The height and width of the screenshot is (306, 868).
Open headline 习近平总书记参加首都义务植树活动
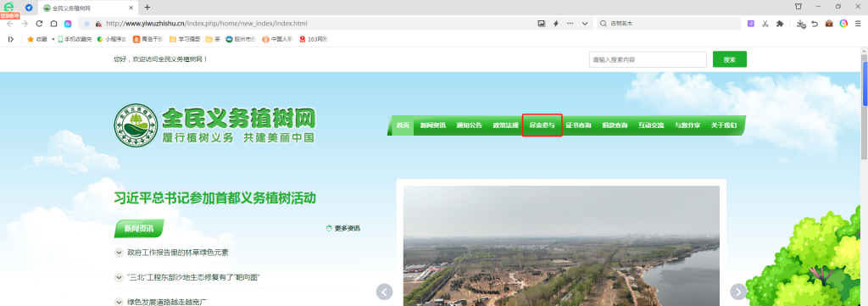click(214, 198)
